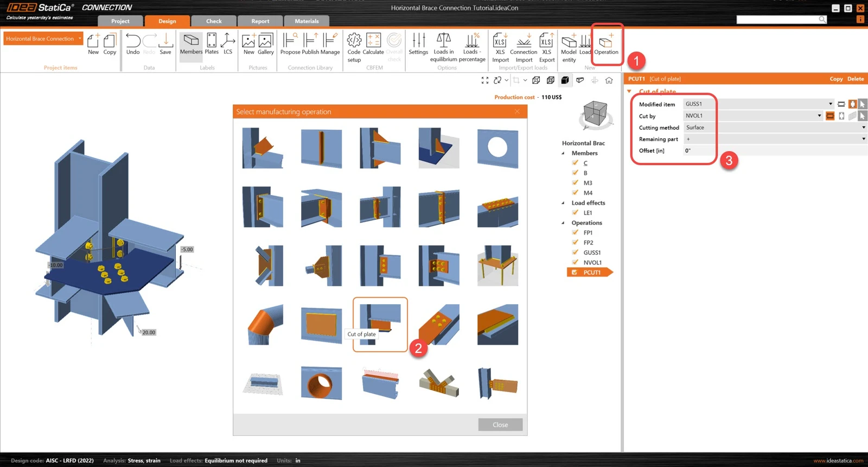The width and height of the screenshot is (868, 467).
Task: Toggle the LE1 load effect checkbox
Action: click(575, 212)
